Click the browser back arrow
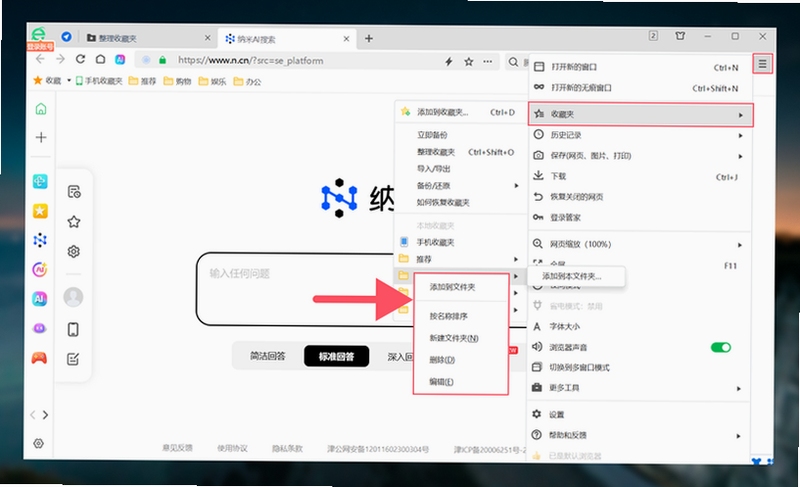The image size is (800, 487). [40, 59]
